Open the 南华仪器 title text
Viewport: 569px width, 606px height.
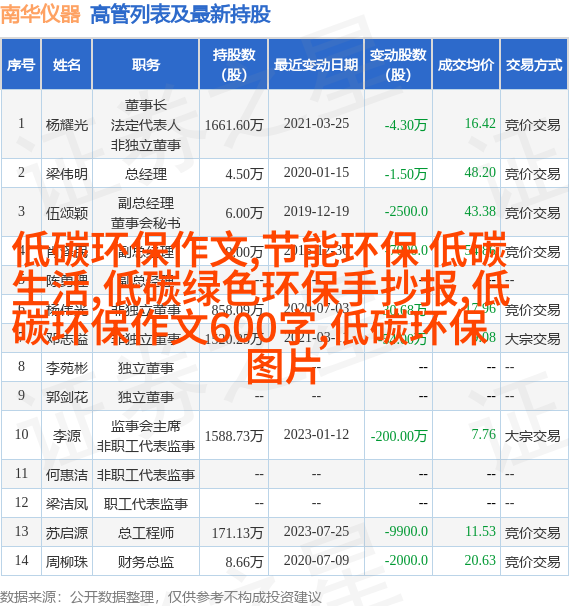point(40,14)
